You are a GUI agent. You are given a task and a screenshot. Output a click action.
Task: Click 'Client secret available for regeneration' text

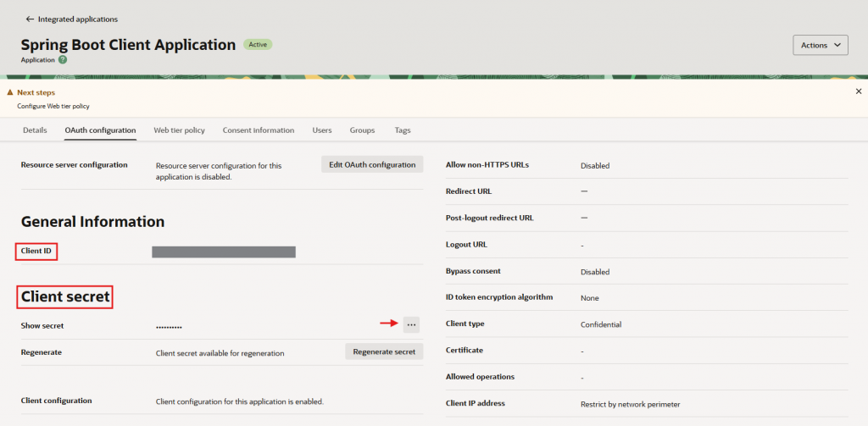pos(220,353)
